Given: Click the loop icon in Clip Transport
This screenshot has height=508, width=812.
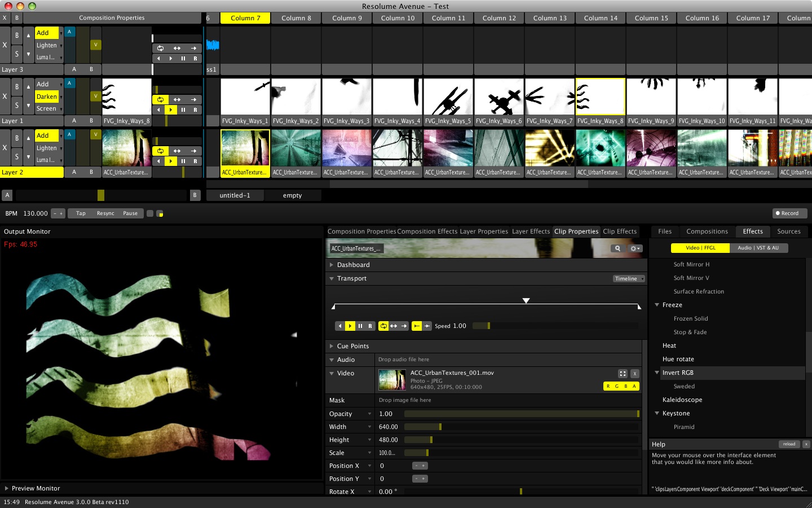Looking at the screenshot, I should 383,326.
